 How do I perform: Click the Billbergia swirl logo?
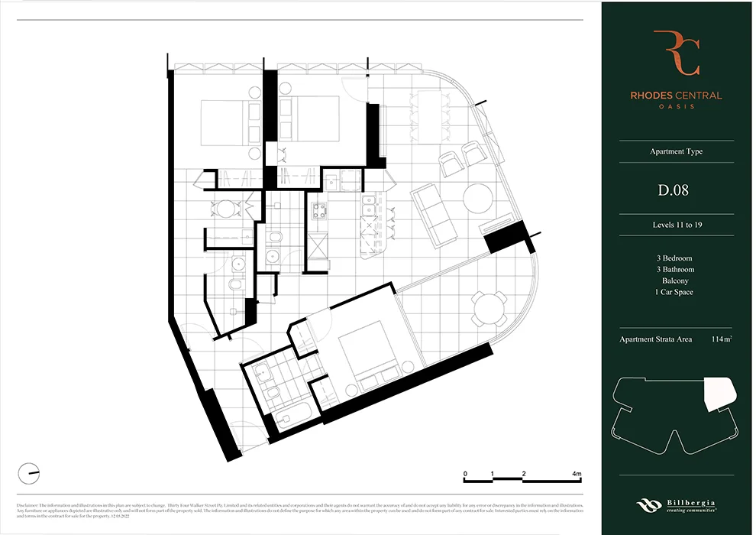pos(648,506)
